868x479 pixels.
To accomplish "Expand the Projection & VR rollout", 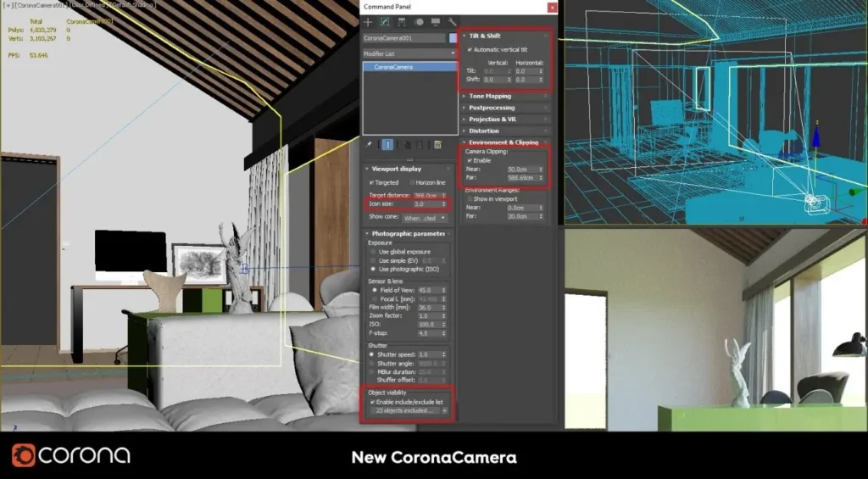I will click(492, 120).
